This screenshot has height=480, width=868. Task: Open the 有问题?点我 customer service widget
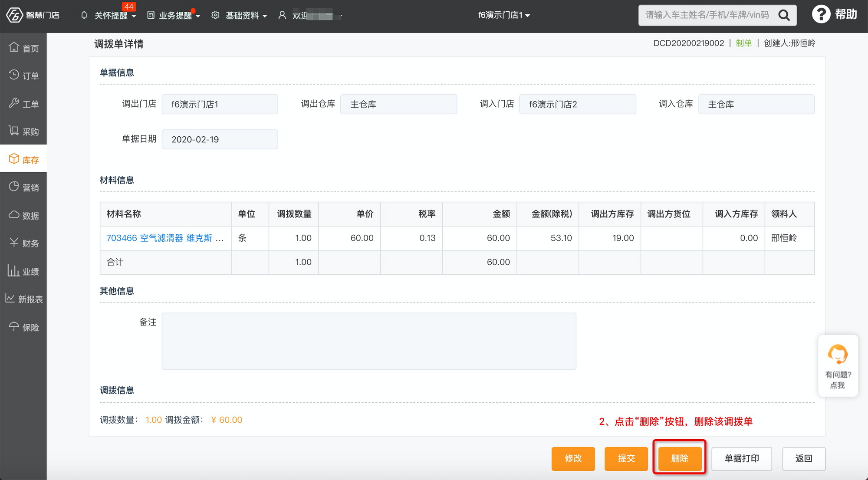click(x=838, y=365)
